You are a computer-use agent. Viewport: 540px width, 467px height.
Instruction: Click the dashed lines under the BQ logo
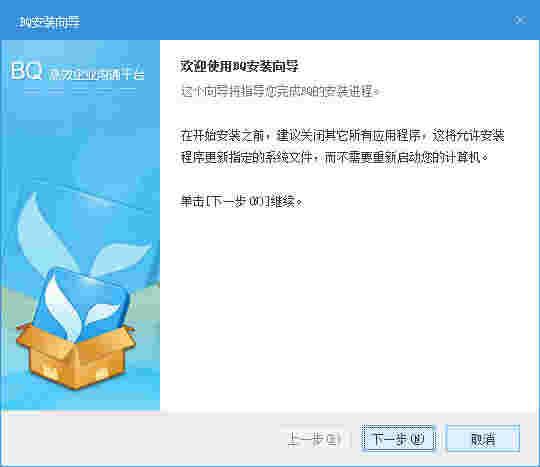[x=80, y=90]
